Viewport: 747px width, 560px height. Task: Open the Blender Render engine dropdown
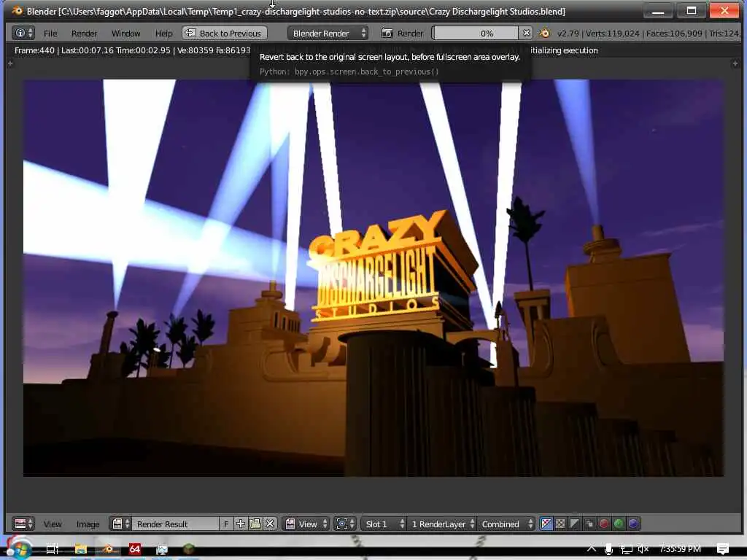pos(328,33)
